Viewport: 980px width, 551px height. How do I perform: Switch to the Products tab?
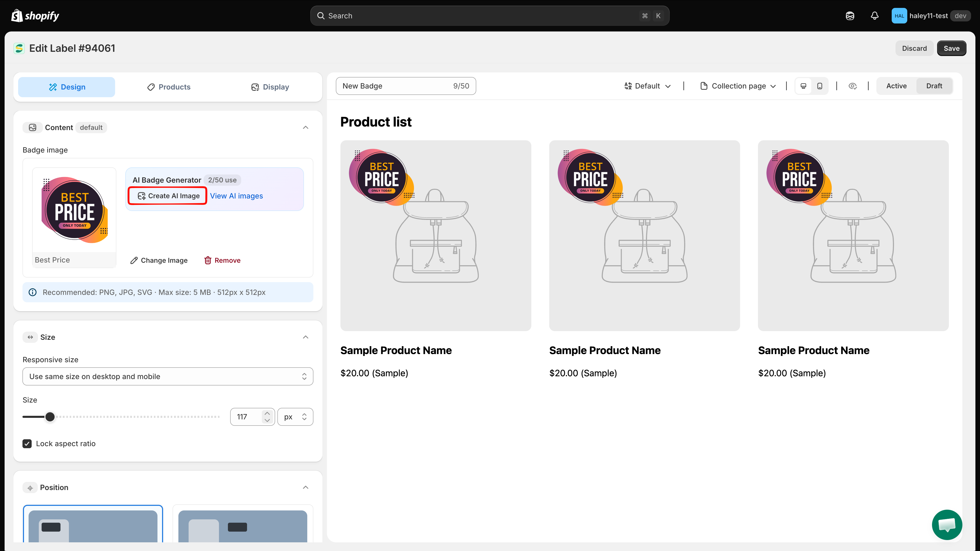[x=168, y=87]
